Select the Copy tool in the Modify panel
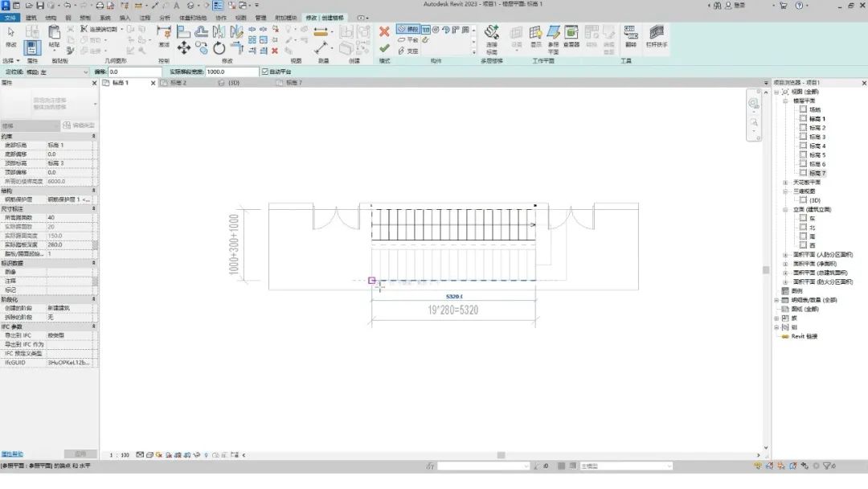868x489 pixels. [x=202, y=48]
